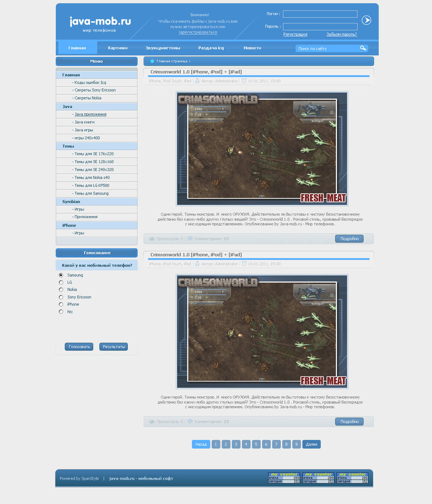Open Java category in sidebar menu
Screen dimensions: 432x504
tap(97, 107)
